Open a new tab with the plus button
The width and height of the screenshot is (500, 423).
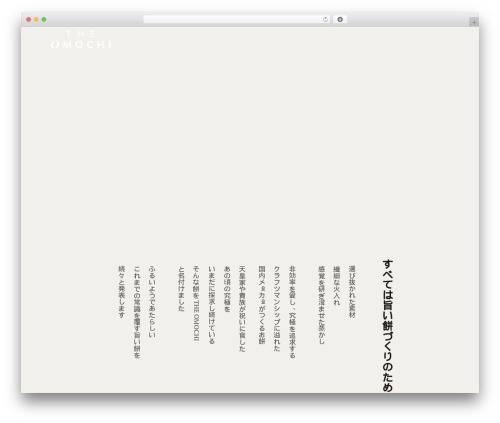tap(474, 22)
